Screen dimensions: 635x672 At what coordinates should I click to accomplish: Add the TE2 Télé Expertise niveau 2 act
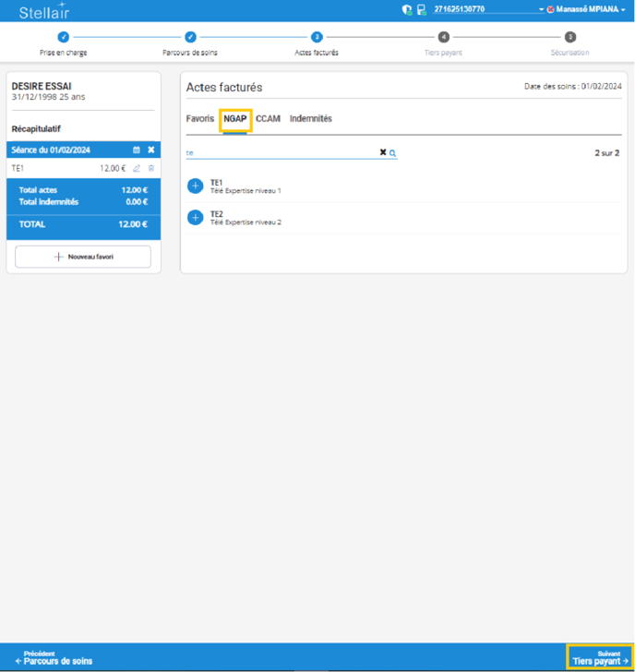[195, 218]
